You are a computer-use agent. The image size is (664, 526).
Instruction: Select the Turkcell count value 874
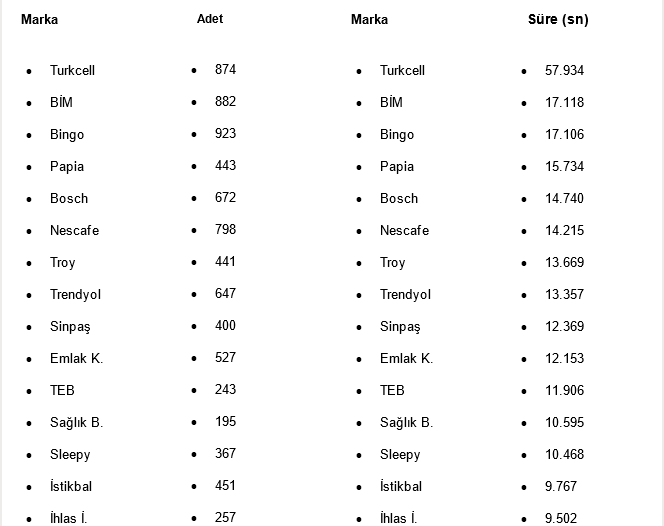tap(225, 70)
